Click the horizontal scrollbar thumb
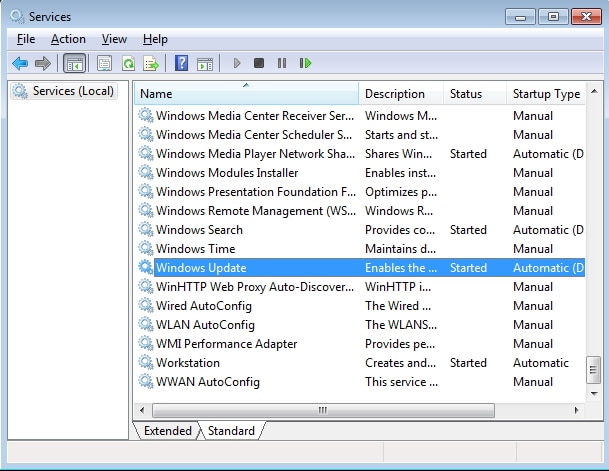Screen dimensions: 609x471 click(323, 410)
